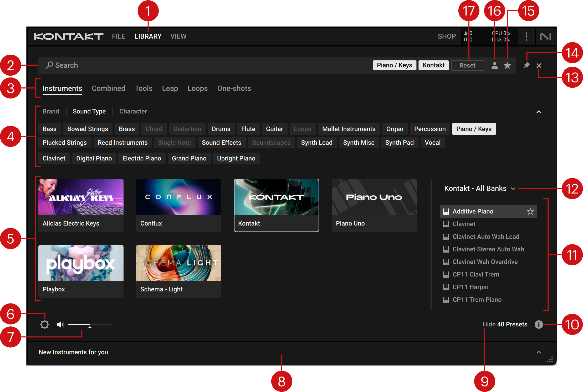This screenshot has height=392, width=583.
Task: Switch to the Combined tab
Action: tap(108, 88)
